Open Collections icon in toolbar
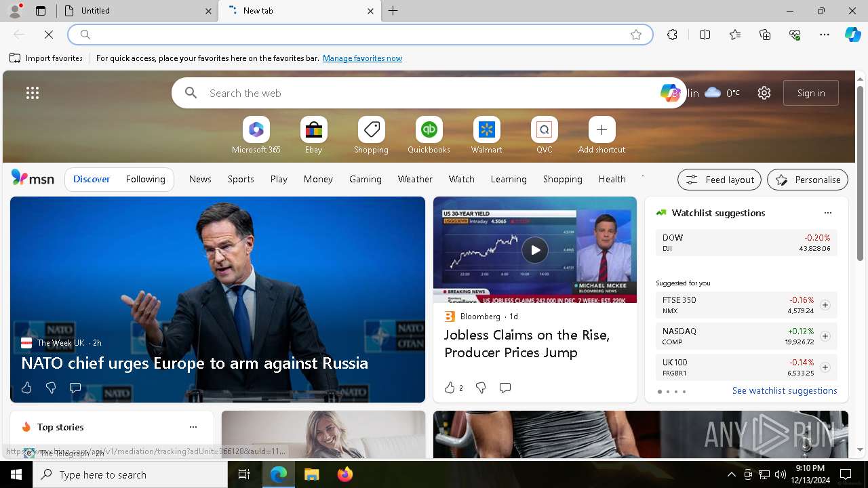 click(x=765, y=35)
